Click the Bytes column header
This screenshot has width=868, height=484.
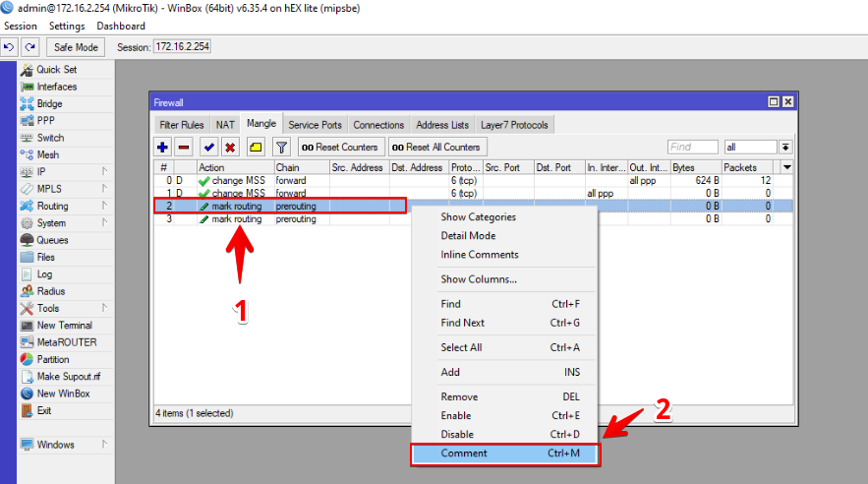tap(696, 167)
